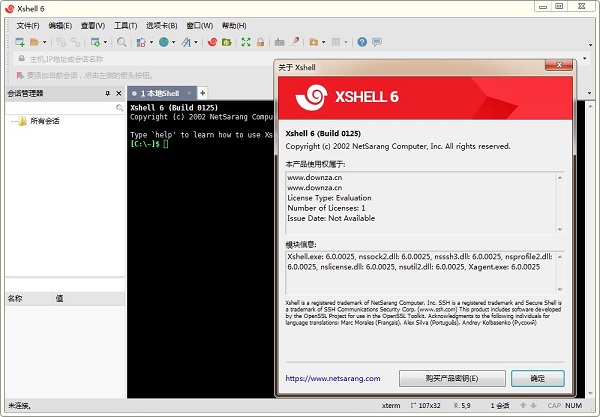Click the Open folder toolbar icon

click(33, 42)
